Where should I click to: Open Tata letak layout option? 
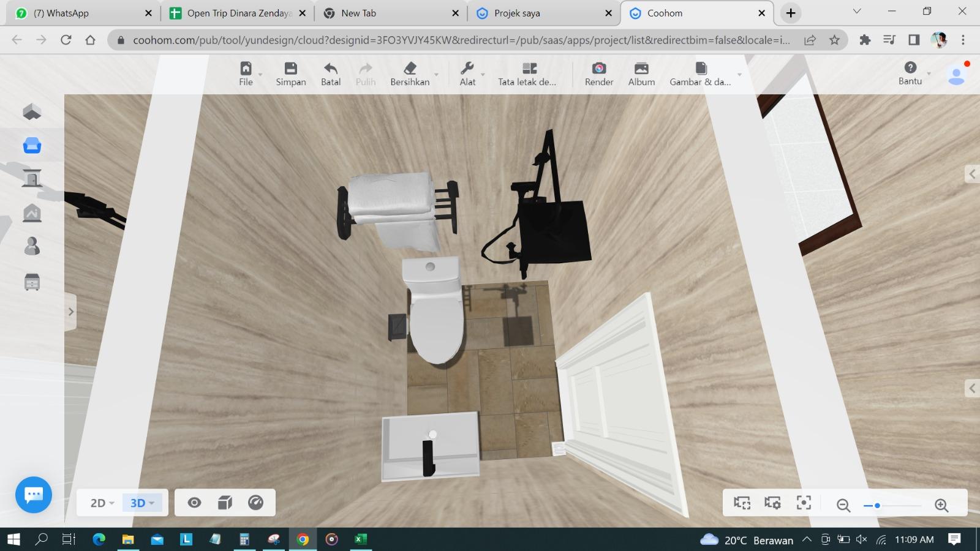click(x=527, y=74)
